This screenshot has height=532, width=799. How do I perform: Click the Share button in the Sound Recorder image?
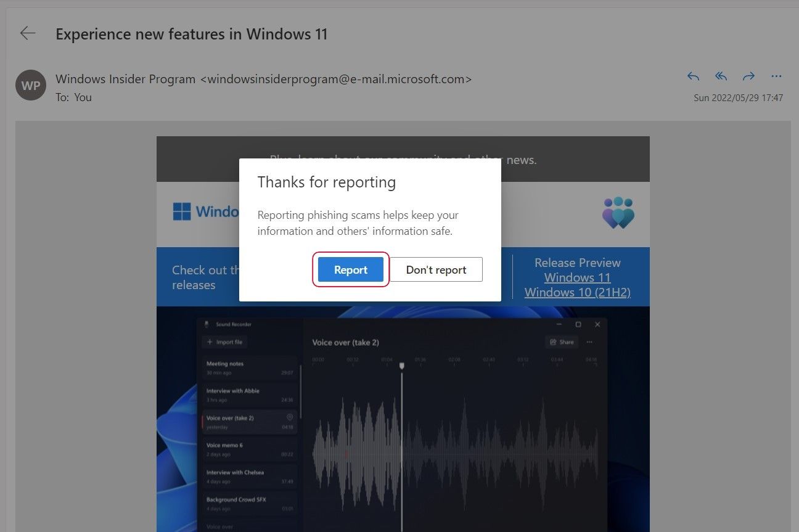[x=562, y=342]
